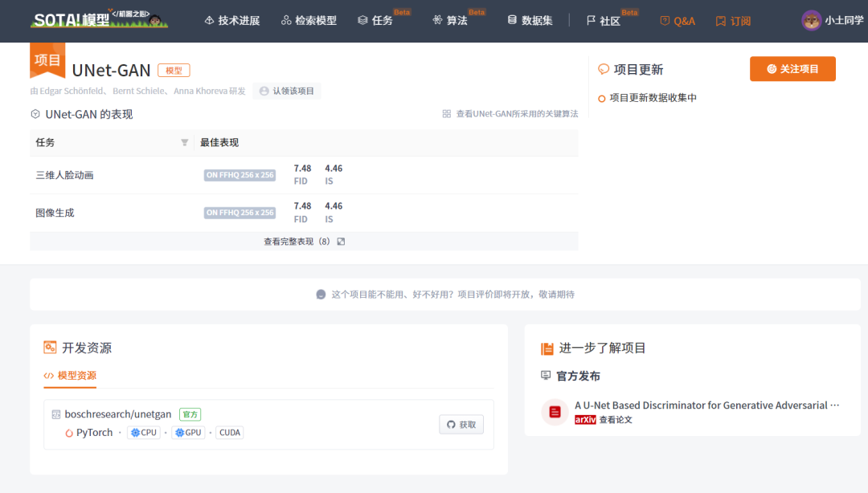Go to the 任务 Beta section

383,20
